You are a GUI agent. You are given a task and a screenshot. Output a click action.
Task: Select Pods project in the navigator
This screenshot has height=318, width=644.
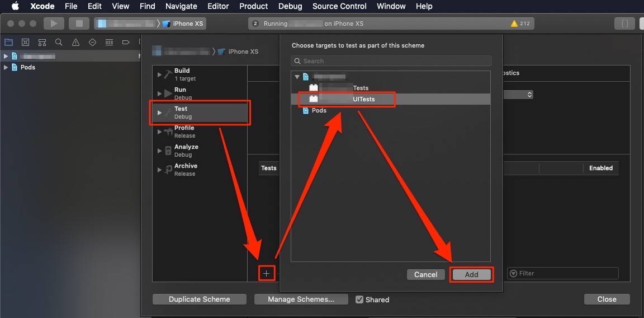[x=28, y=67]
